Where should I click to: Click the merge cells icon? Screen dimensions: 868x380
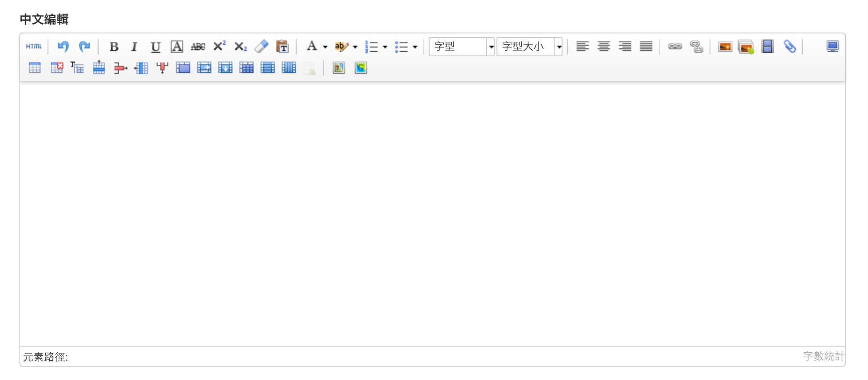point(183,68)
